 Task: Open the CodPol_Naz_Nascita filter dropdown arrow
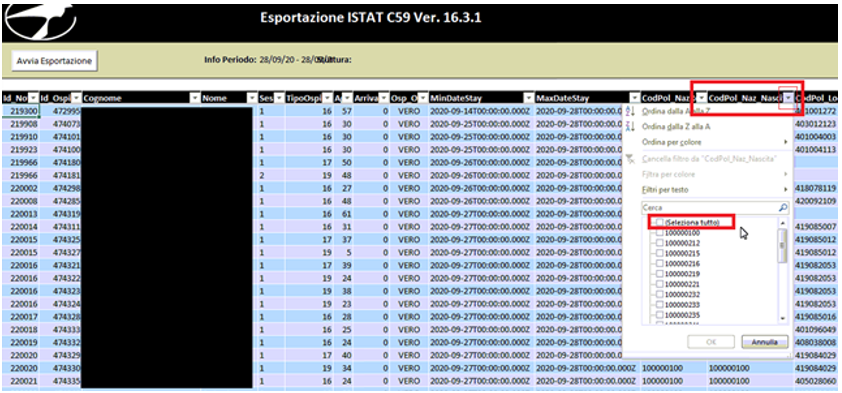788,98
